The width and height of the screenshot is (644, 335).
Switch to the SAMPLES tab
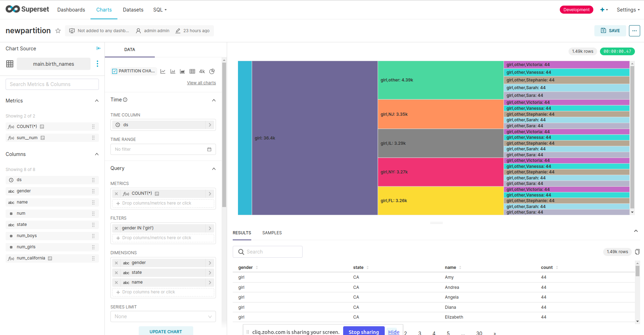(x=272, y=233)
